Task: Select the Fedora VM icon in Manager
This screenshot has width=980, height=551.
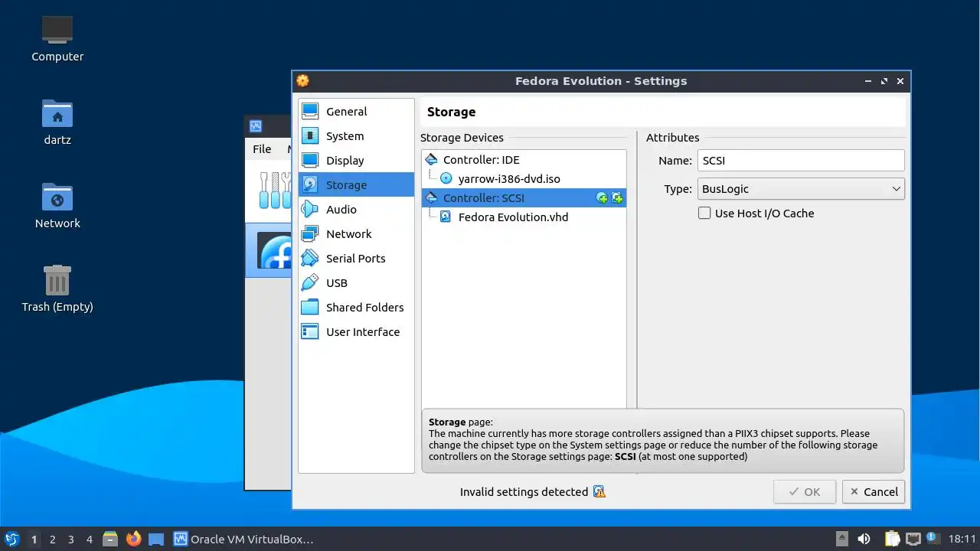Action: click(x=276, y=251)
